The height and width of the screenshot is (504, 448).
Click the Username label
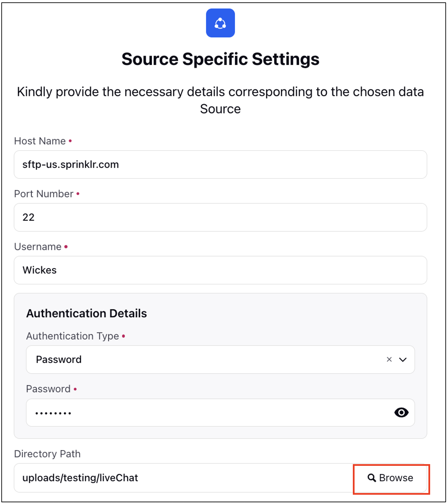pos(38,247)
